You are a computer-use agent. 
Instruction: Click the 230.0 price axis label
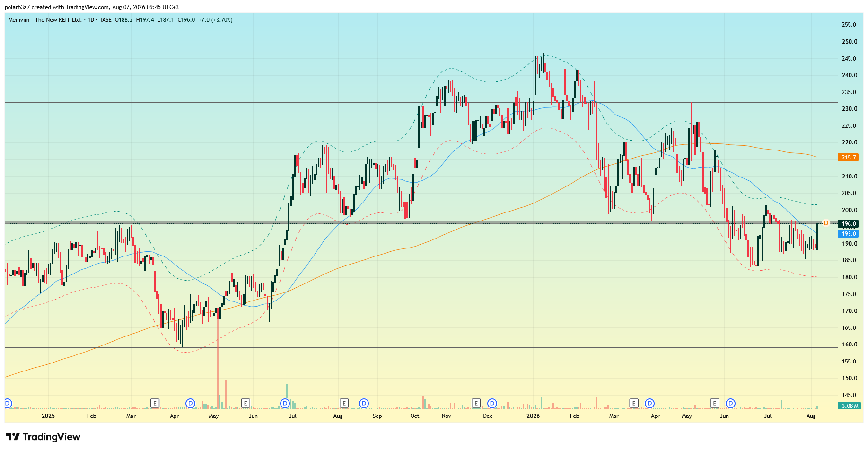[849, 109]
